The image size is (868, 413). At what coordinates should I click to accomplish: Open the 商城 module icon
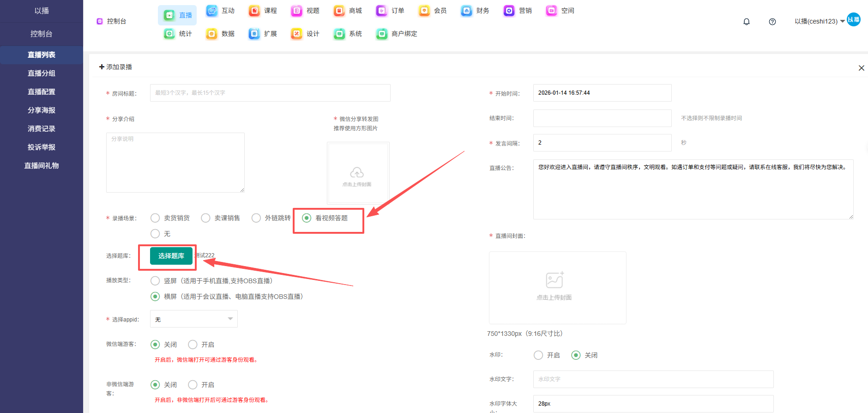(339, 11)
